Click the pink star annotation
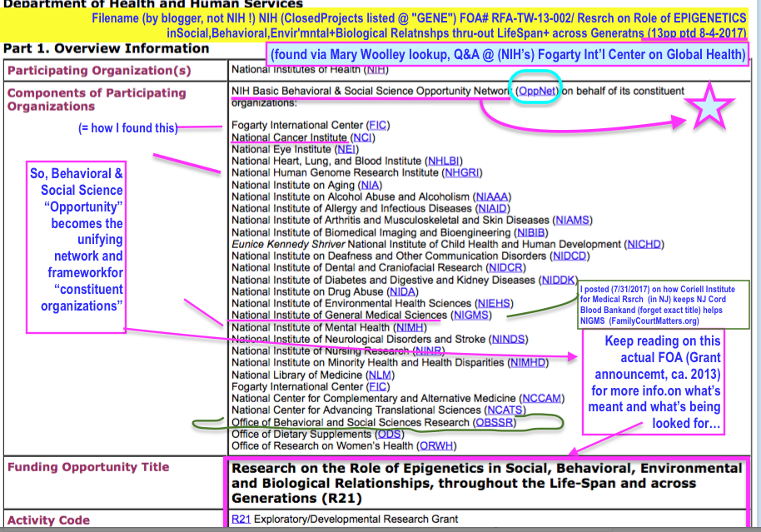761x532 pixels. click(707, 107)
